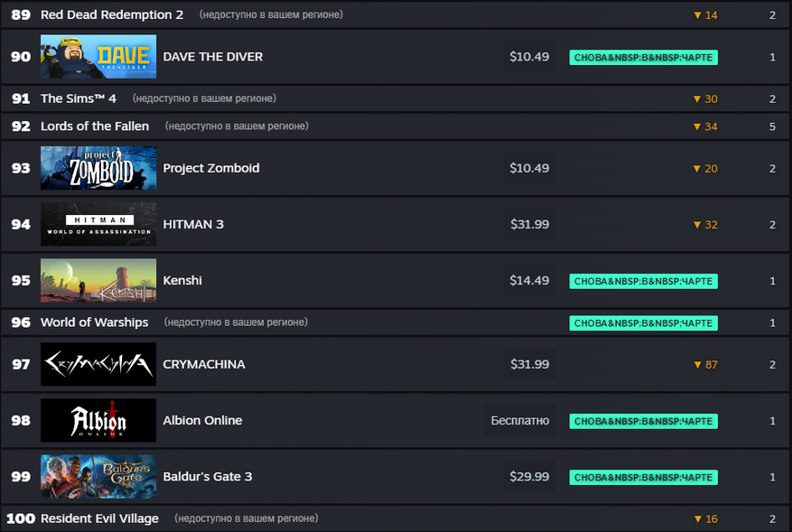Click the Project Zomboid cover image
The width and height of the screenshot is (792, 532).
[x=98, y=169]
